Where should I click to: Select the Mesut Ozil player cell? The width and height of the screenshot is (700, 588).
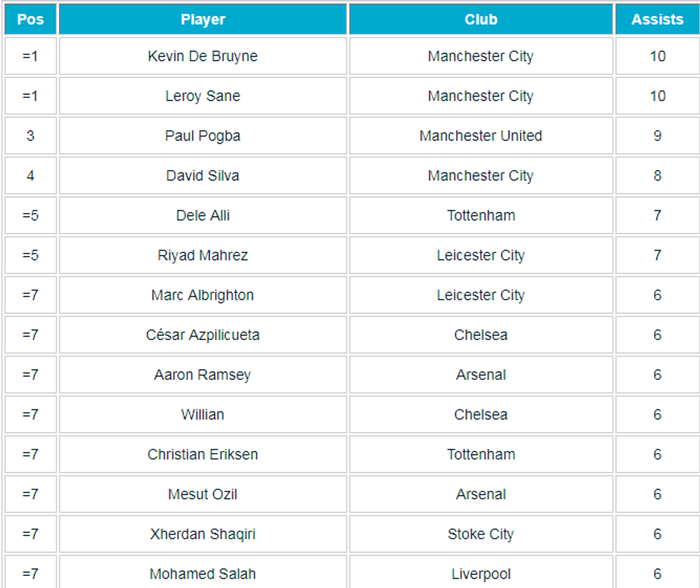203,494
